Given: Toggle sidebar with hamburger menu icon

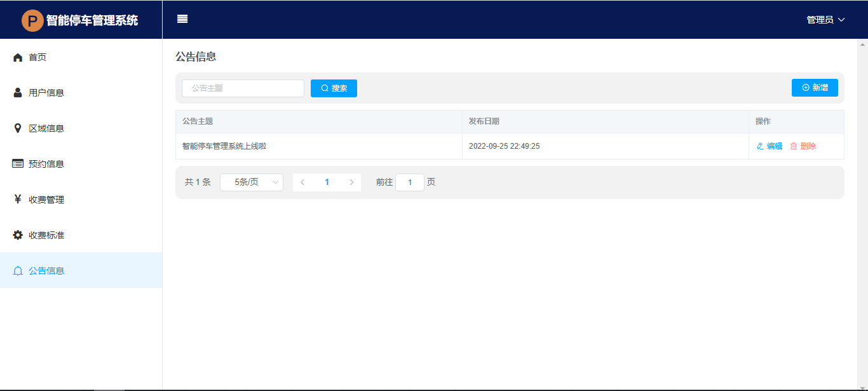Looking at the screenshot, I should [182, 19].
